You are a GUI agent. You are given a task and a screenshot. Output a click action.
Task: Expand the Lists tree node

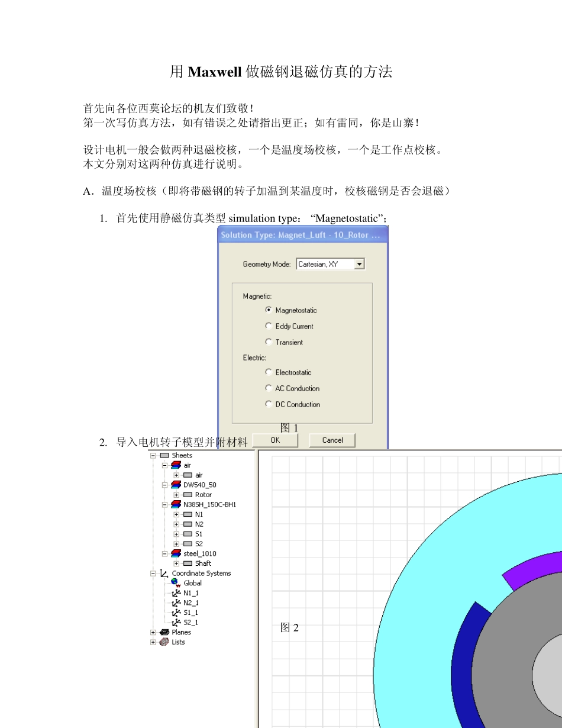pyautogui.click(x=153, y=642)
